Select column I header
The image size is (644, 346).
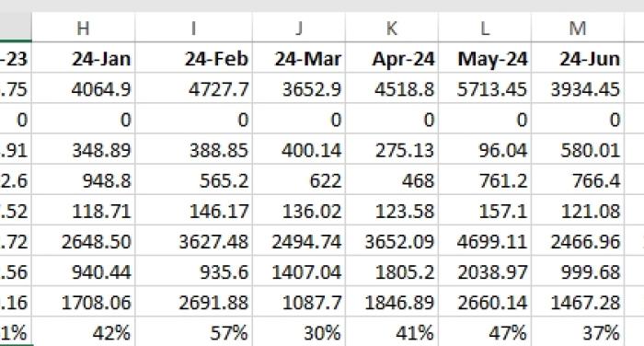pyautogui.click(x=194, y=28)
